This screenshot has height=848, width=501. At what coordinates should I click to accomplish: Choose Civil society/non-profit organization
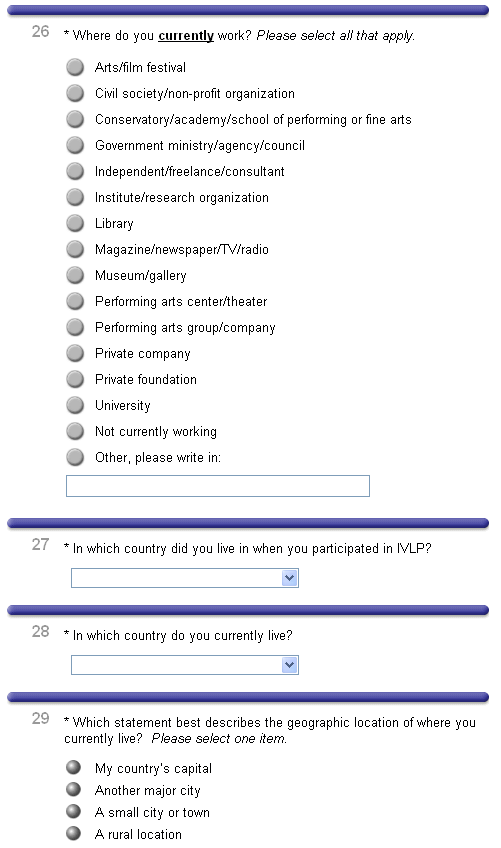(75, 94)
